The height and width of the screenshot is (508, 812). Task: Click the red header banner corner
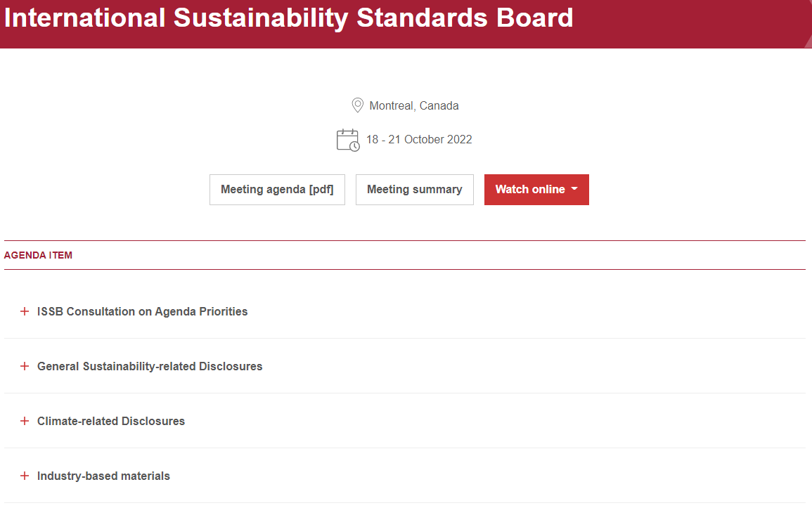click(x=808, y=42)
